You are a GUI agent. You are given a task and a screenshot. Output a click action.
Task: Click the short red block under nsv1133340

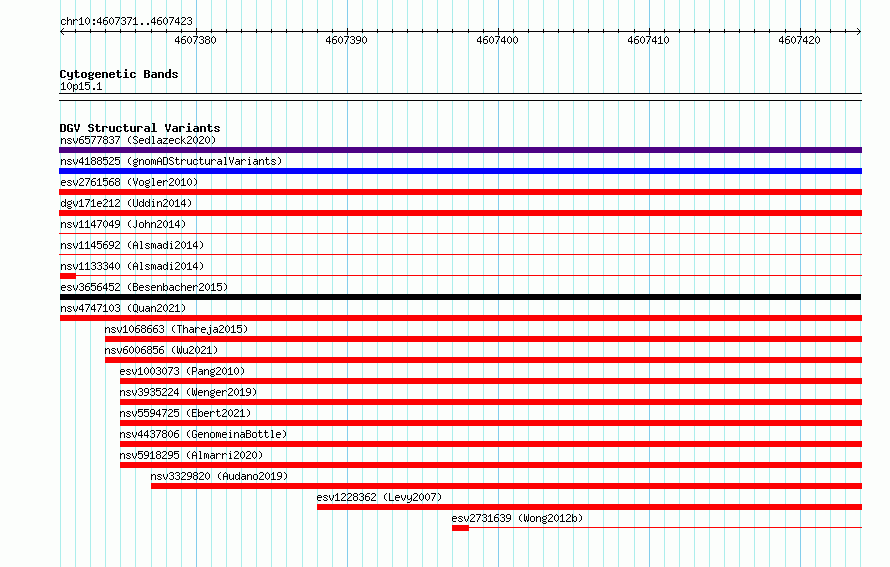click(68, 276)
